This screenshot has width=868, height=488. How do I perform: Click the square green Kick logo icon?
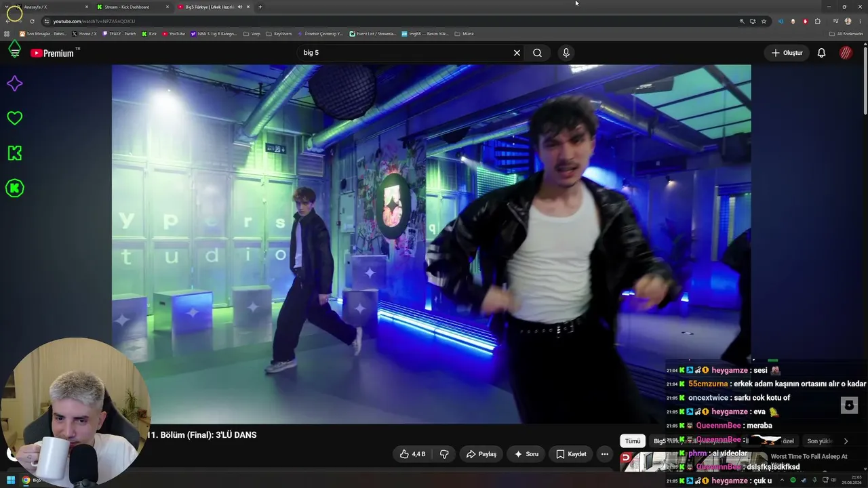tap(14, 153)
